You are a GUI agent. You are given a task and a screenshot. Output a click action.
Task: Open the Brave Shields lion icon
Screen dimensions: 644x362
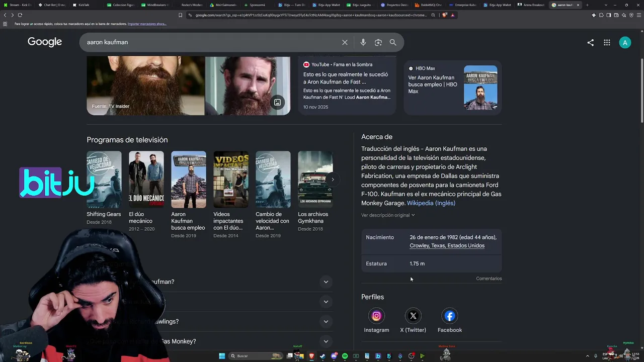(x=445, y=15)
